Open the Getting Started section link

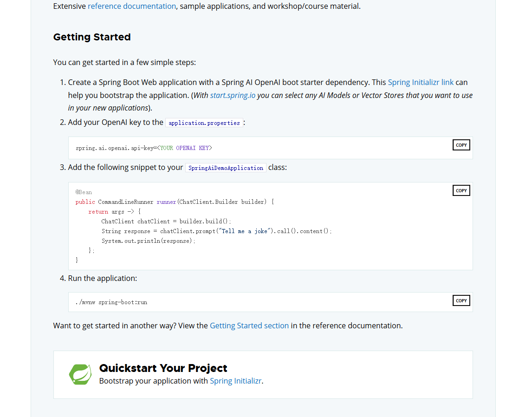[249, 326]
